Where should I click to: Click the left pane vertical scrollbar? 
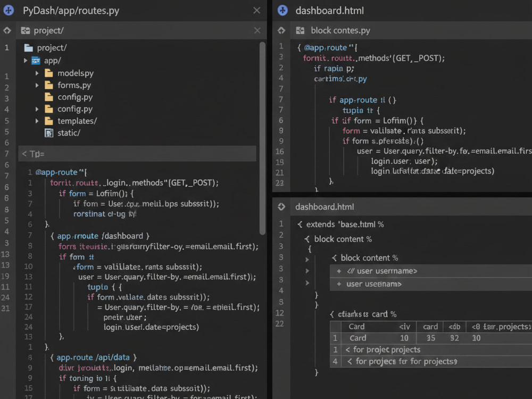262,138
